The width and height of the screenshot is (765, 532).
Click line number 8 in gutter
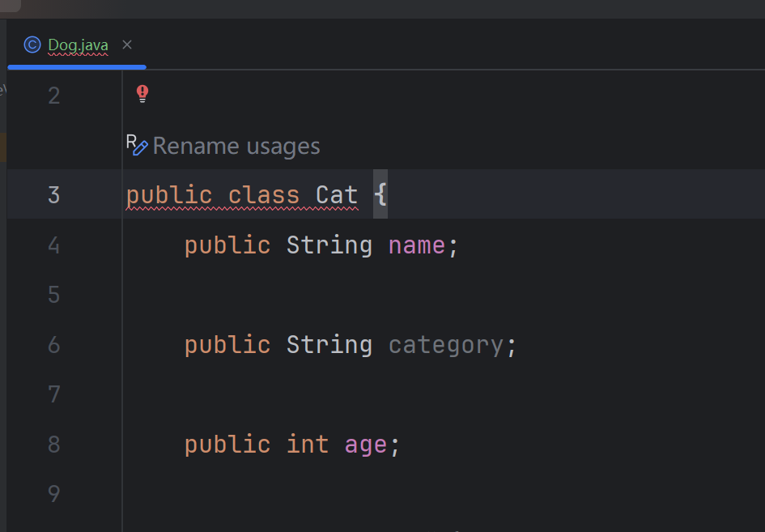coord(54,445)
